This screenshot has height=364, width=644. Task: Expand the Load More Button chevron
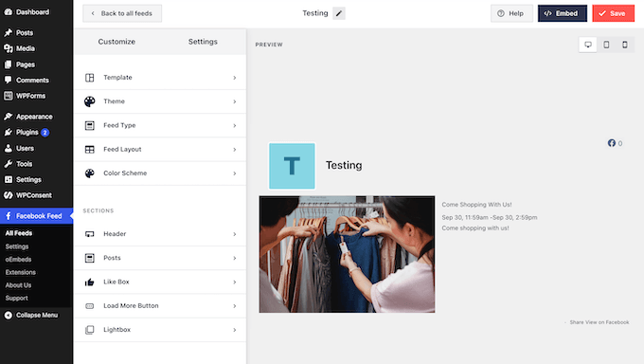pos(235,306)
